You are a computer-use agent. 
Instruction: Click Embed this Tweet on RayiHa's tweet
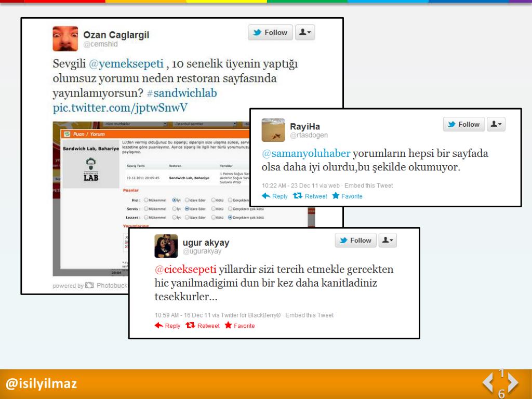(368, 185)
